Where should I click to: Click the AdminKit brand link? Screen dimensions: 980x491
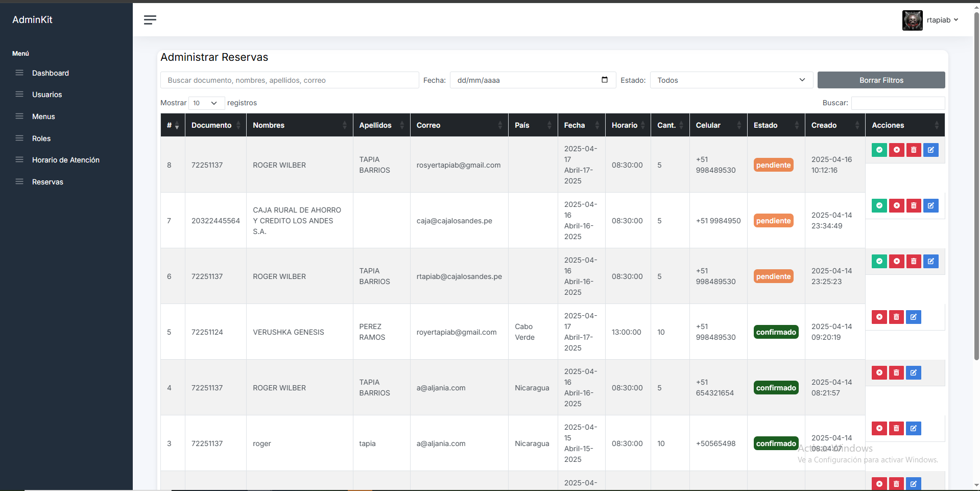point(32,19)
